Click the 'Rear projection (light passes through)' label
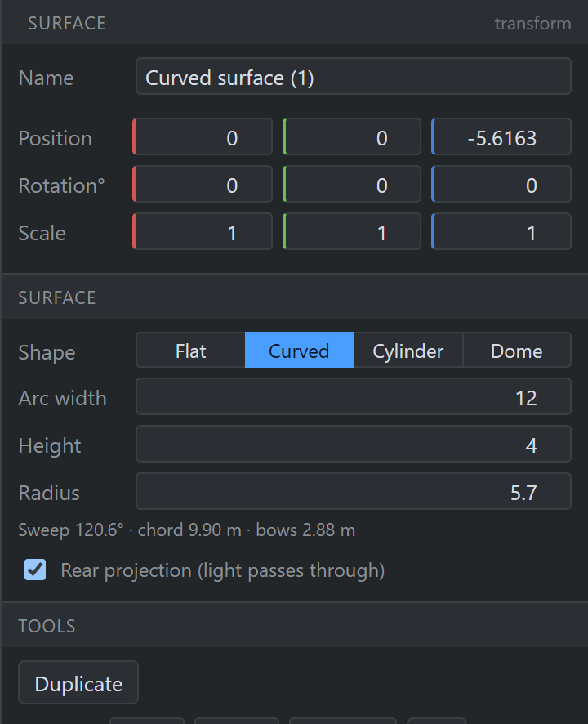588x724 pixels. (x=222, y=570)
